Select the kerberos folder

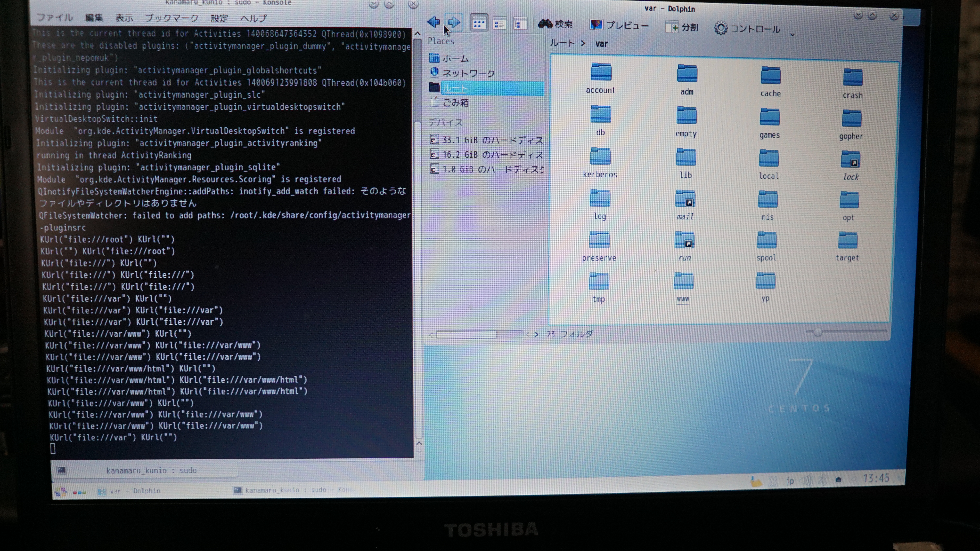tap(600, 162)
